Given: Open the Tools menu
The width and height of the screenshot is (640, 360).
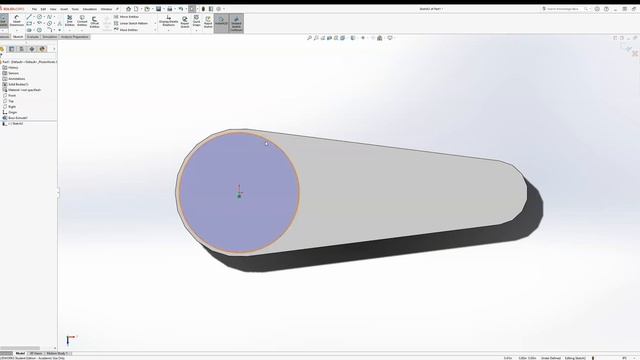Looking at the screenshot, I should 75,9.
